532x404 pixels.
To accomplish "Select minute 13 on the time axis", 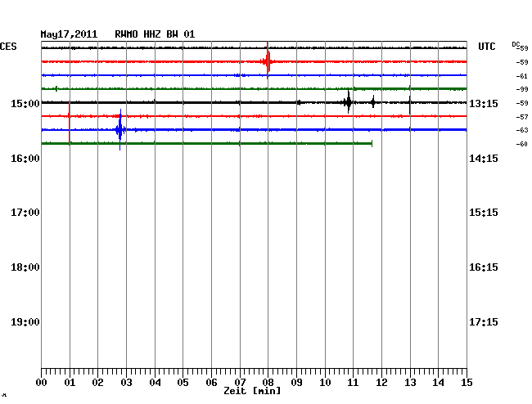I will point(410,382).
